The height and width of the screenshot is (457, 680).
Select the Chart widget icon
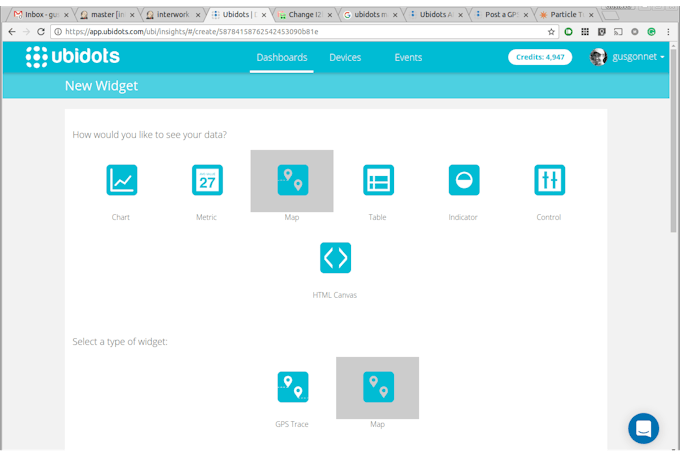[x=122, y=180]
